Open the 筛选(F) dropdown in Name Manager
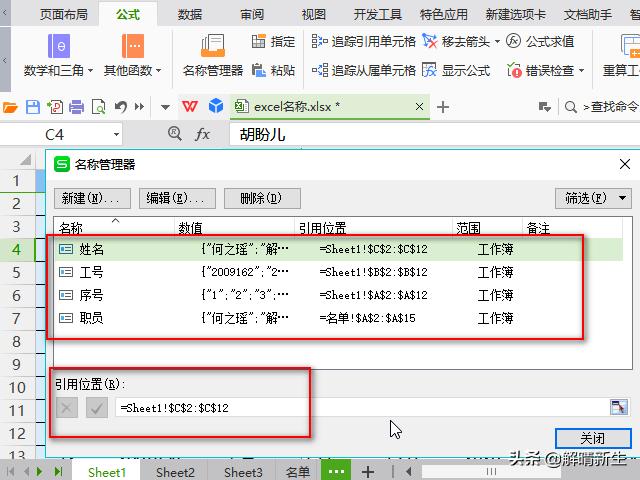This screenshot has width=640, height=480. (593, 198)
